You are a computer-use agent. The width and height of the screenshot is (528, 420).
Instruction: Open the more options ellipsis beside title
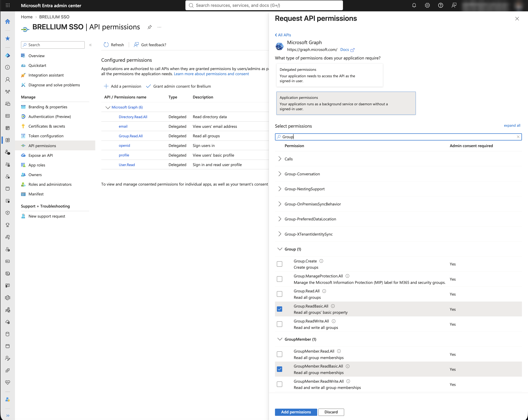(x=159, y=27)
